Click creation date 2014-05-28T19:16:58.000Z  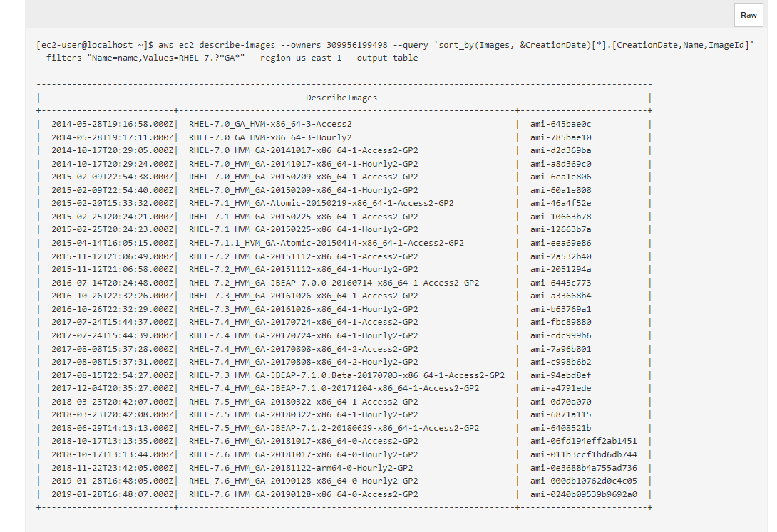pos(113,124)
